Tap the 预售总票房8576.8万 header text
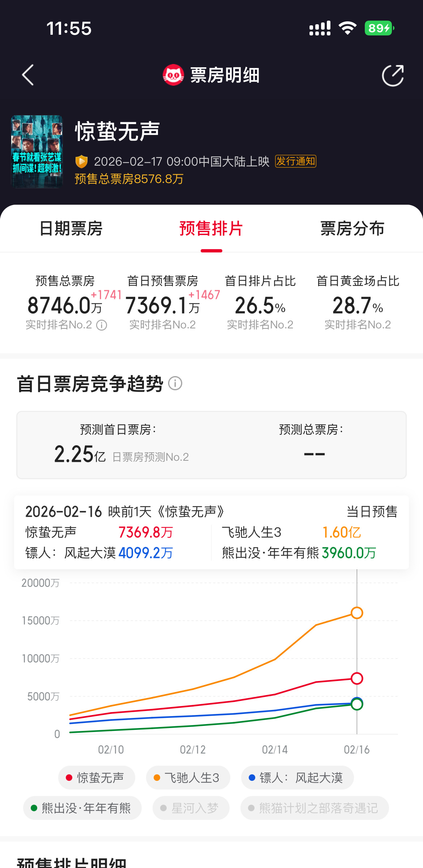423x868 pixels. pyautogui.click(x=129, y=179)
